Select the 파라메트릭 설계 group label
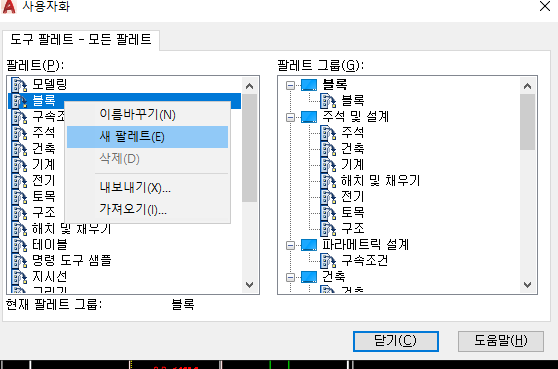Image resolution: width=558 pixels, height=369 pixels. pos(365,245)
